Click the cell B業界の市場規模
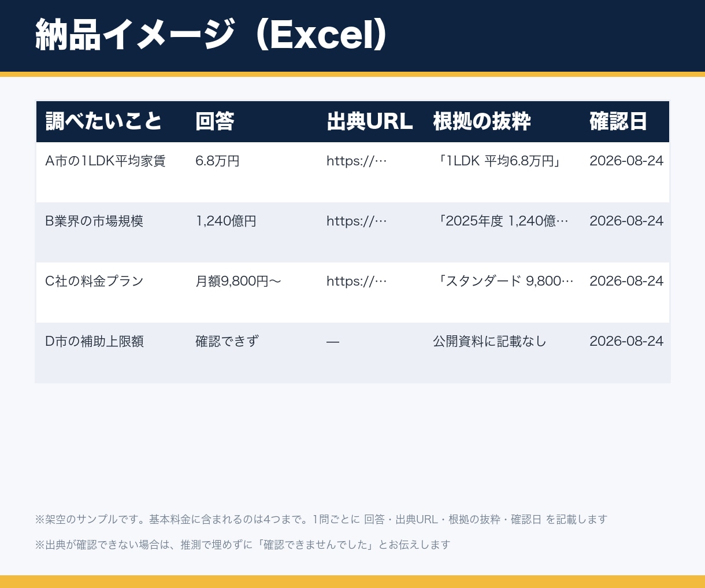Image resolution: width=705 pixels, height=588 pixels. click(x=94, y=221)
